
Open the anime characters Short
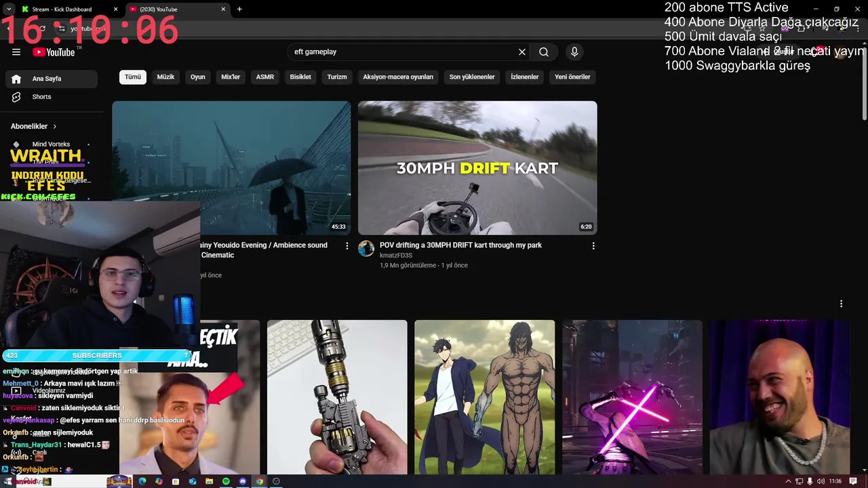coord(484,397)
